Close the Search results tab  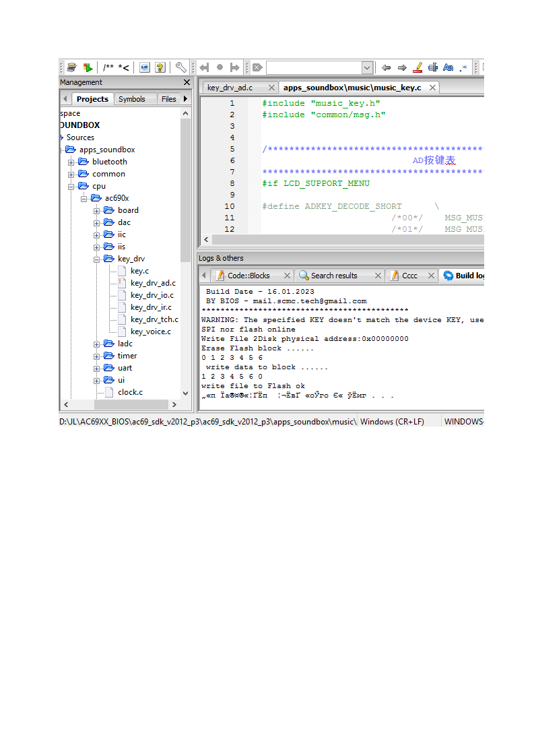tap(378, 276)
